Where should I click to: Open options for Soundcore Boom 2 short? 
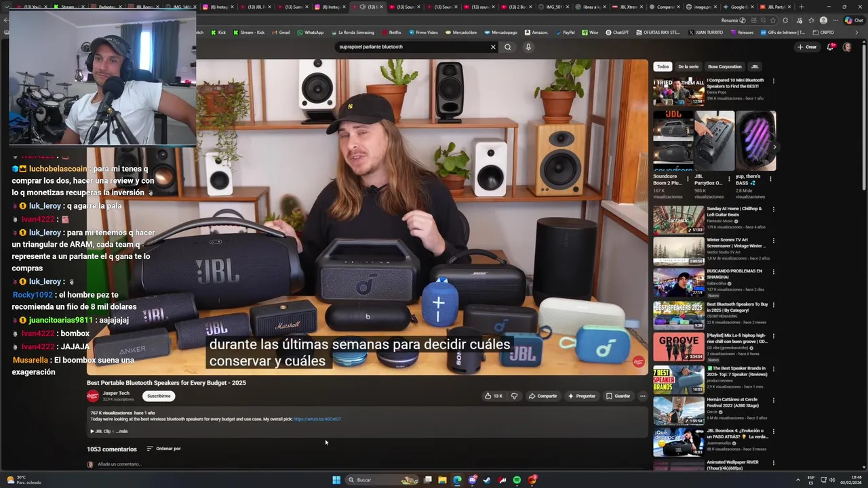688,179
